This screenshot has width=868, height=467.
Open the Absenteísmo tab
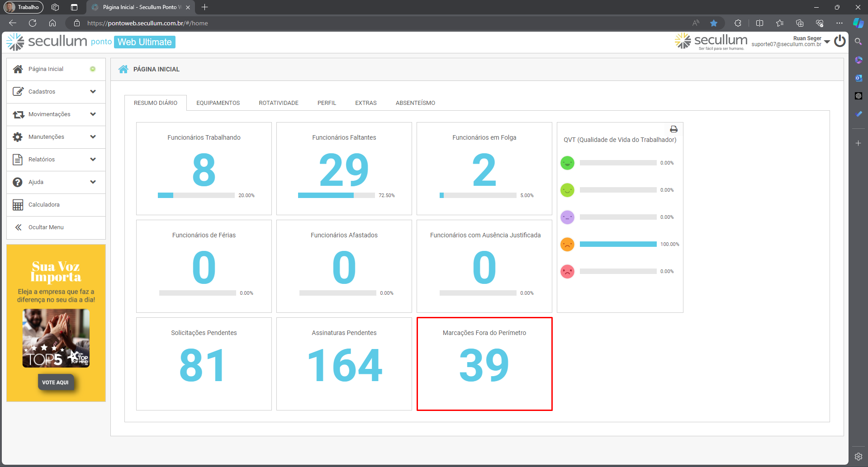point(415,103)
